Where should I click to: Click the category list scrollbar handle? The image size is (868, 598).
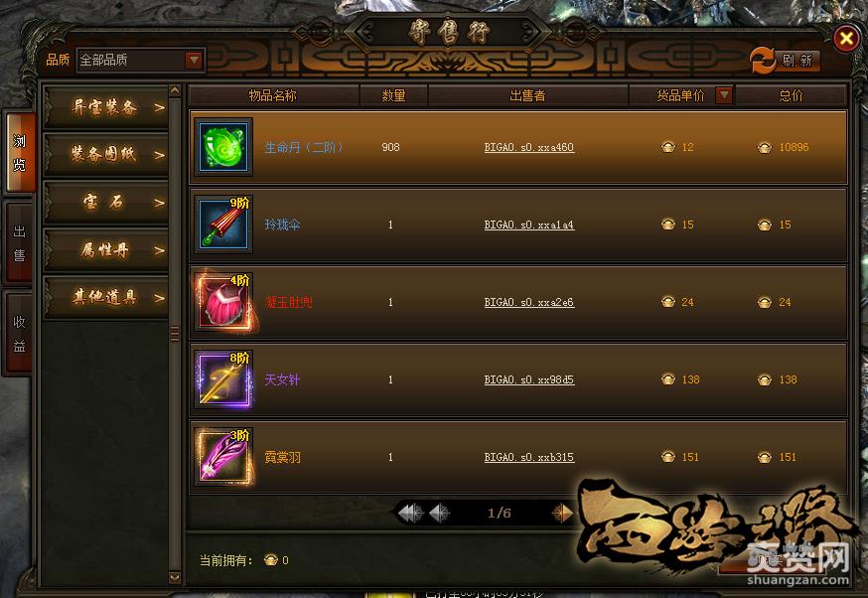coord(175,334)
